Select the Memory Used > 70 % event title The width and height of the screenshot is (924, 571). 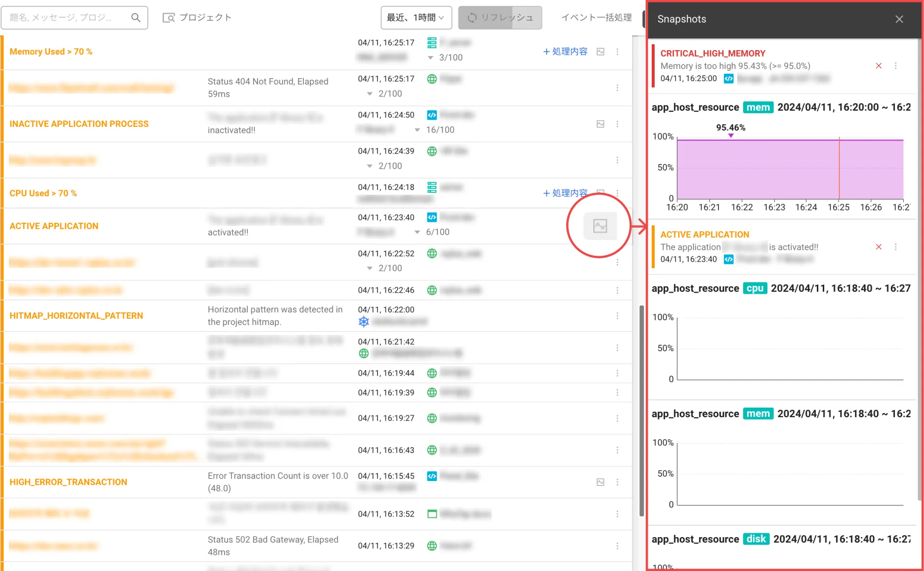(51, 52)
